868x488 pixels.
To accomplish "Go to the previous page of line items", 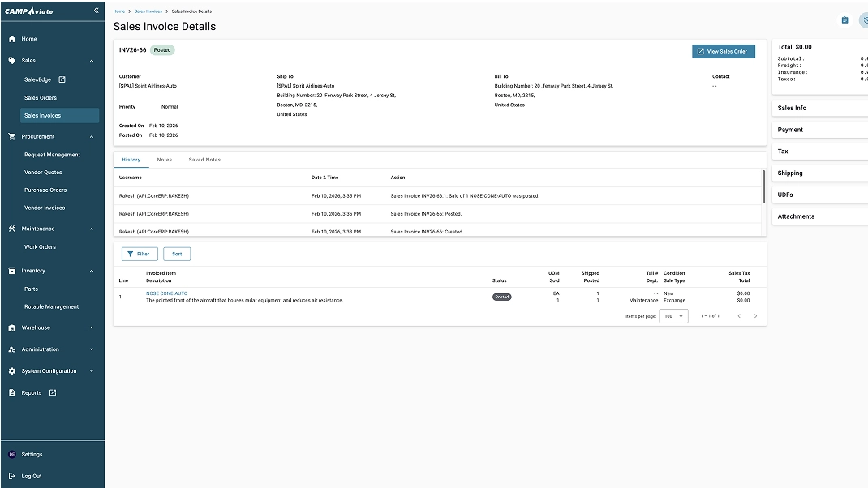I will click(x=739, y=316).
